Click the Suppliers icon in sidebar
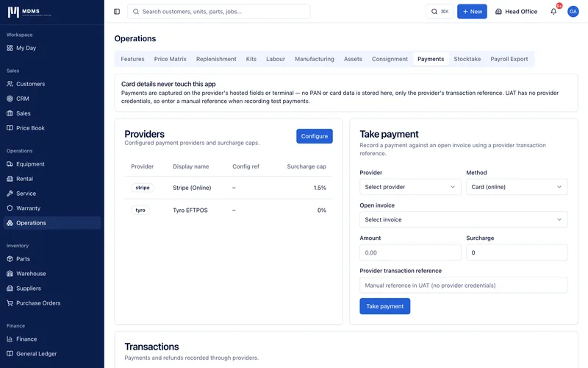 pyautogui.click(x=10, y=289)
